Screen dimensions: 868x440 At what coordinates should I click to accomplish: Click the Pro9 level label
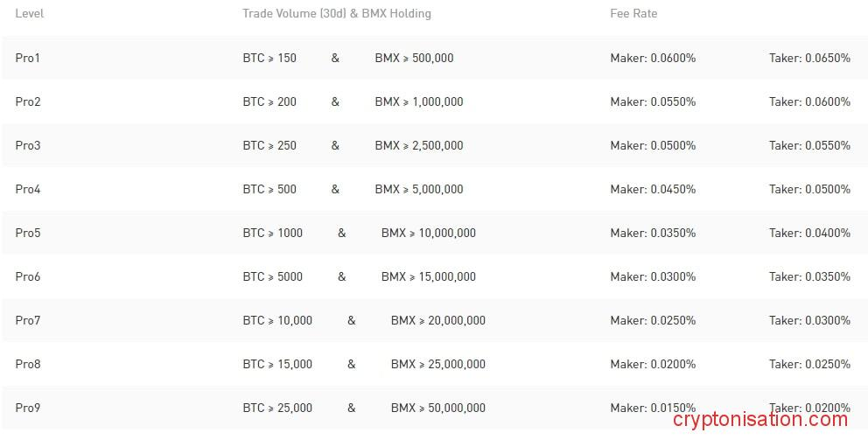(28, 408)
